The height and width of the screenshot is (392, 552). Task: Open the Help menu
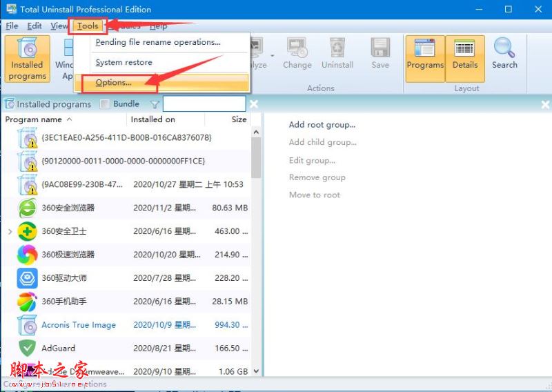[x=158, y=26]
